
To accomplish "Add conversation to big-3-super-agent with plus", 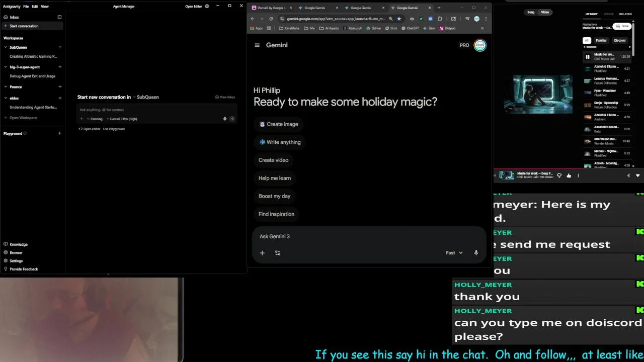I will point(60,67).
